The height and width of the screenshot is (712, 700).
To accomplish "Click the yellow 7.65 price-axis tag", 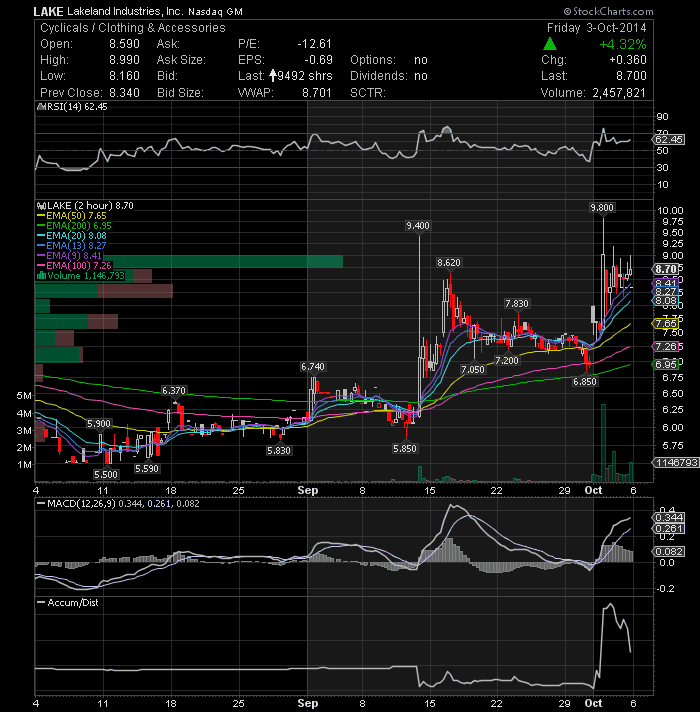I will click(666, 324).
